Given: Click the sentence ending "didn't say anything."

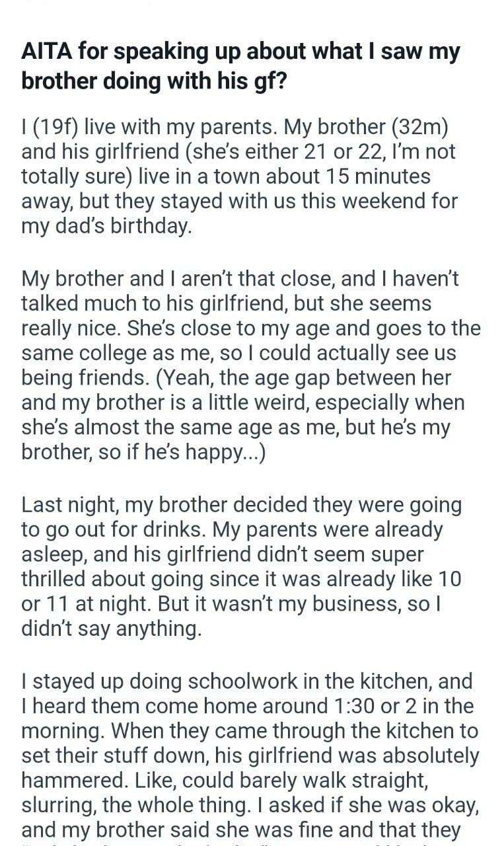Looking at the screenshot, I should (111, 630).
